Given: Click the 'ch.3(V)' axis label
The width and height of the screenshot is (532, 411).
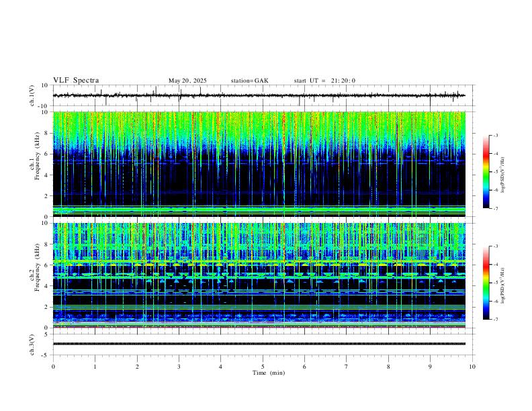Looking at the screenshot, I should (32, 345).
